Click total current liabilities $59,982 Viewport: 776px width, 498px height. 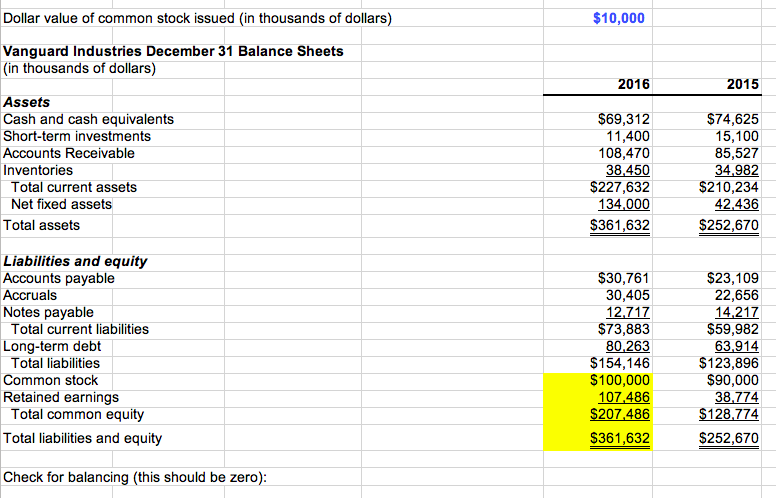coord(732,329)
